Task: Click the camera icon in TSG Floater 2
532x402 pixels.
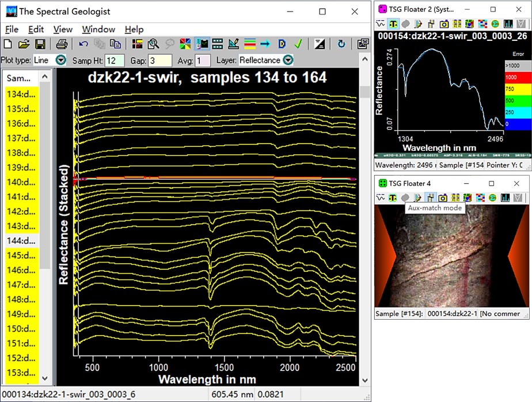Action: click(444, 24)
